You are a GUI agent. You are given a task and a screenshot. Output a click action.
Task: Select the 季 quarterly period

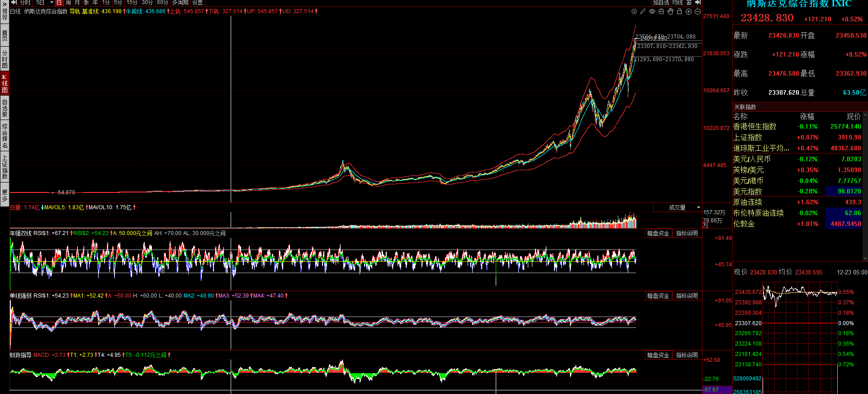click(86, 3)
